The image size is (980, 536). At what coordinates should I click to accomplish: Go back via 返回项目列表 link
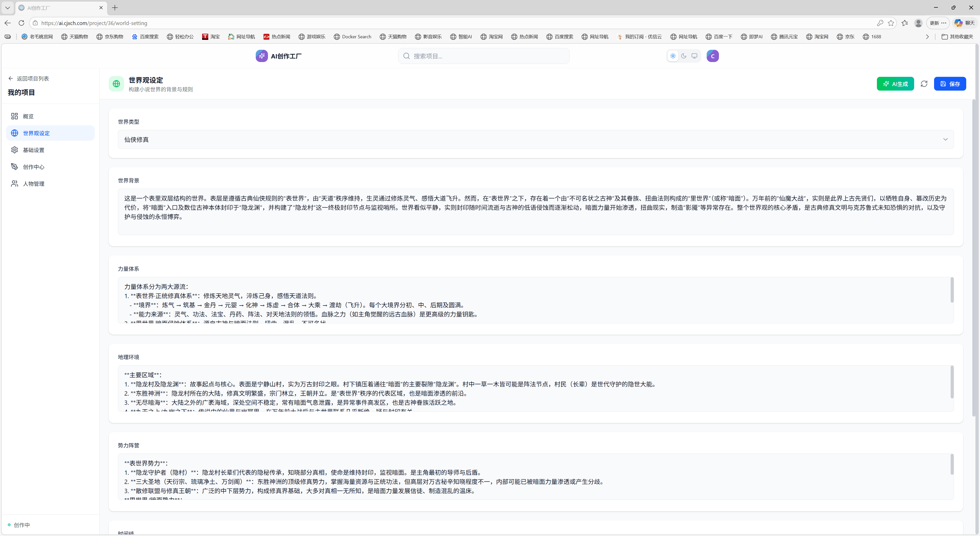pos(29,78)
